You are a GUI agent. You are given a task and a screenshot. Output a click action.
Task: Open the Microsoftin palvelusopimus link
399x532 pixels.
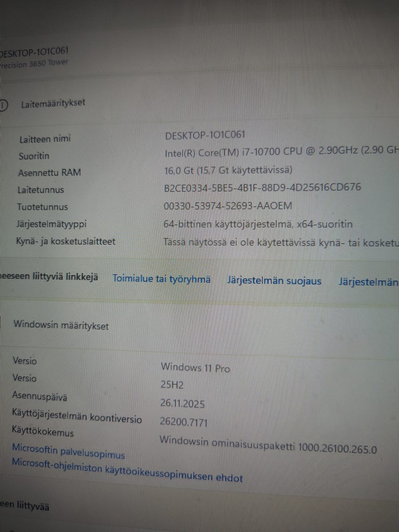click(x=68, y=451)
